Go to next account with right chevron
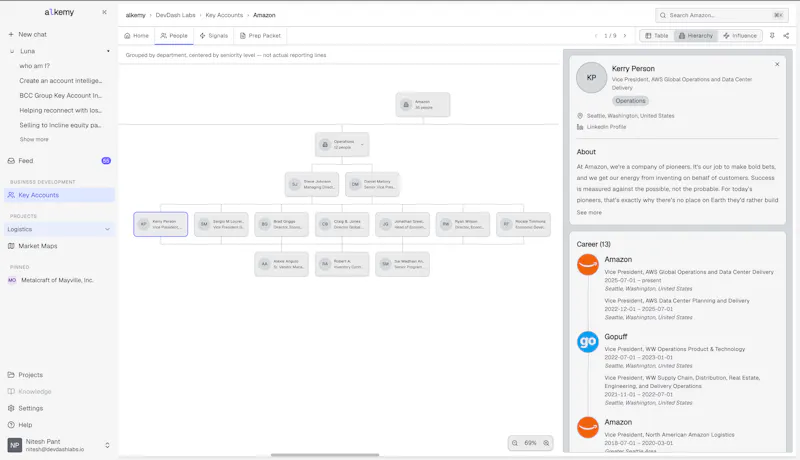The height and width of the screenshot is (460, 800). 625,36
